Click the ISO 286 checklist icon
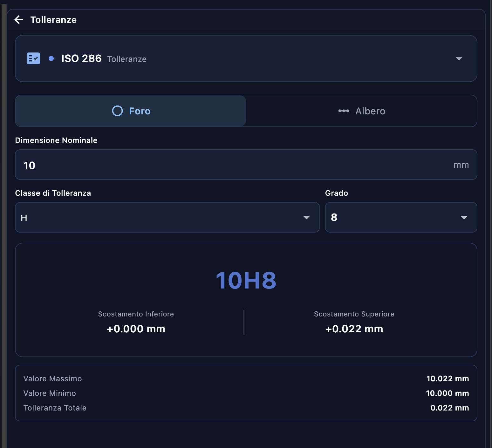Image resolution: width=492 pixels, height=448 pixels. pyautogui.click(x=33, y=58)
